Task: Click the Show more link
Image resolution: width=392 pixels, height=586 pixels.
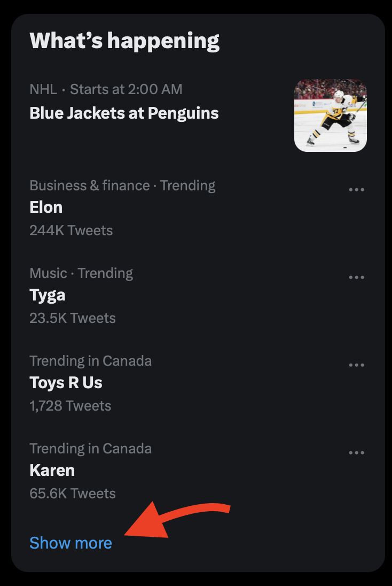Action: pos(70,543)
